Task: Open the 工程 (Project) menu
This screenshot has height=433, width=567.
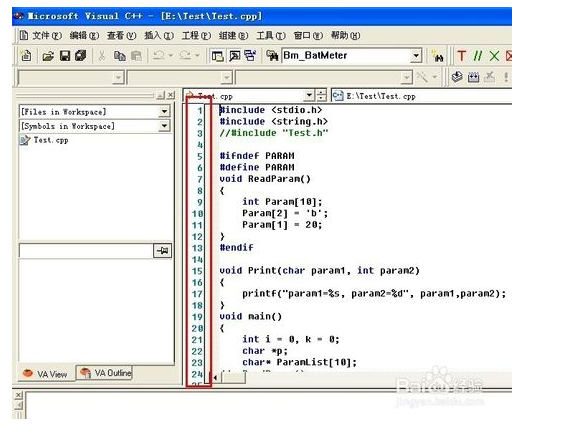Action: point(196,35)
